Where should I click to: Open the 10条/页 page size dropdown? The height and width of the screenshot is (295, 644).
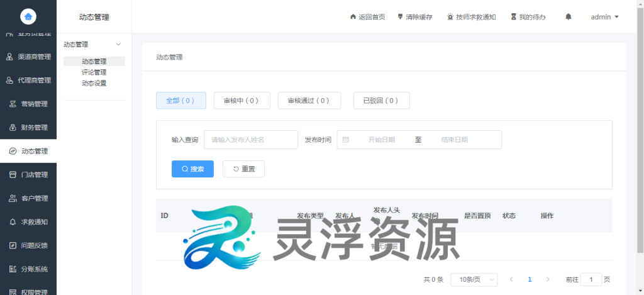point(474,280)
